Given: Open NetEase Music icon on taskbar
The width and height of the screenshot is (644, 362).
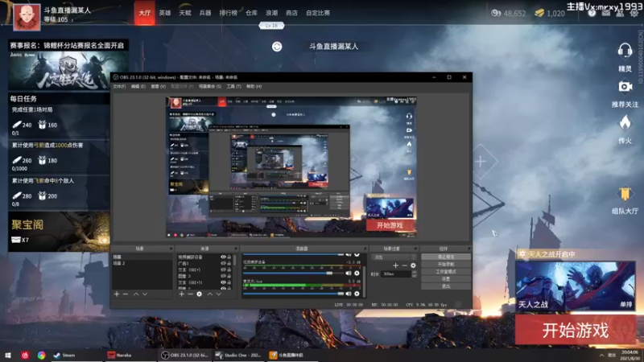Looking at the screenshot, I should pos(25,355).
